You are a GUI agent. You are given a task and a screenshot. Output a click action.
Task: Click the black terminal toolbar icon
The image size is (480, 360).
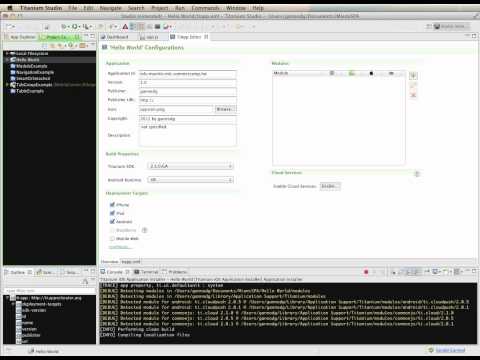click(157, 27)
